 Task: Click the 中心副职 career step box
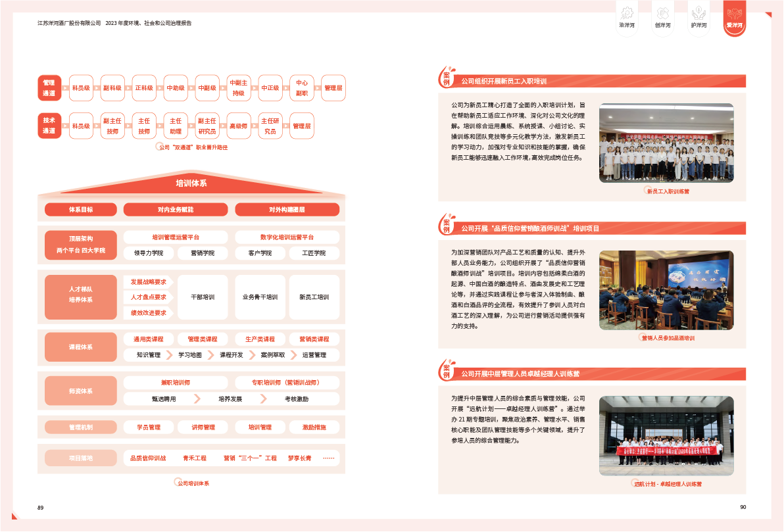302,88
